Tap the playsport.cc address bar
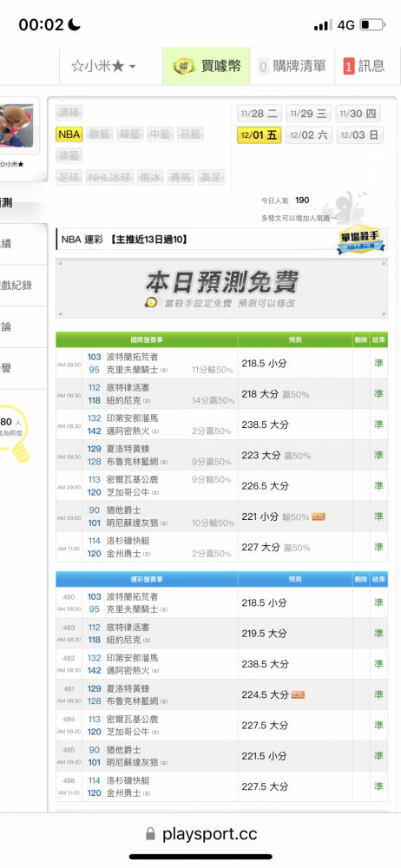401x868 pixels. [200, 833]
